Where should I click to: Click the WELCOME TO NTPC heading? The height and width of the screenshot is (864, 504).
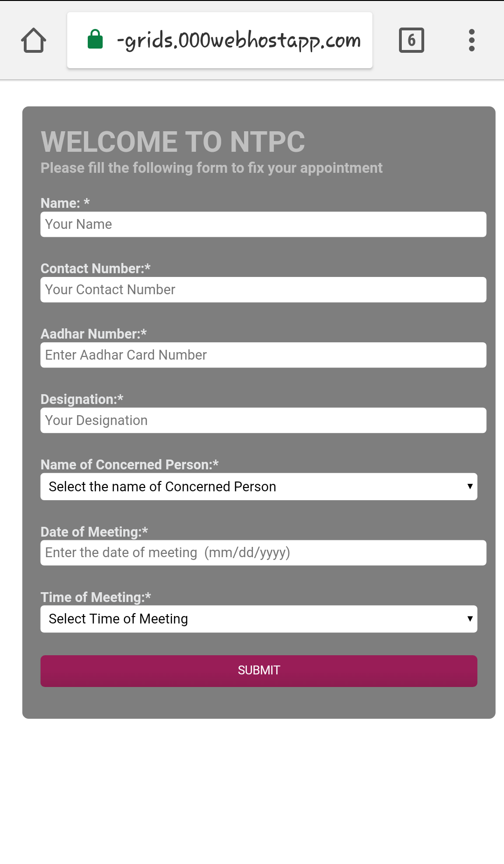click(x=173, y=142)
